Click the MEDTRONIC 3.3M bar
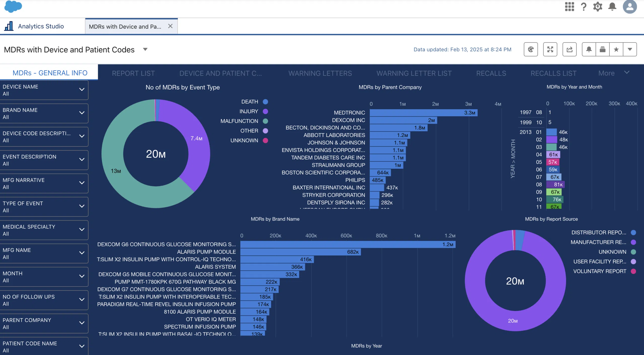This screenshot has width=644, height=355. pyautogui.click(x=424, y=113)
